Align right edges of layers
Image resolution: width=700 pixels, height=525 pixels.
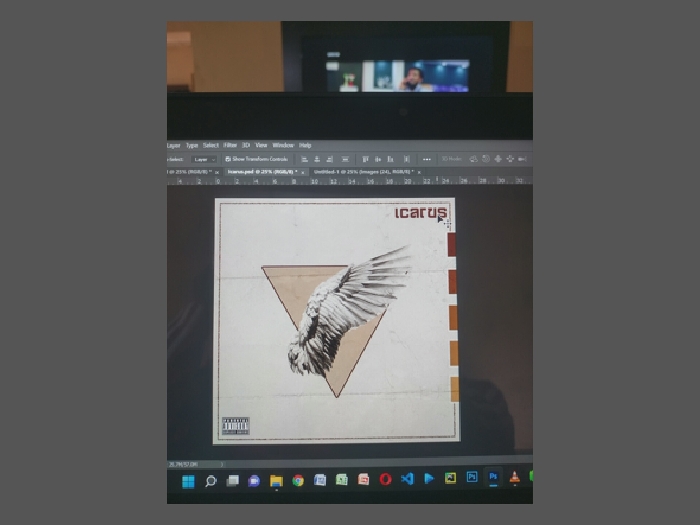tap(330, 159)
